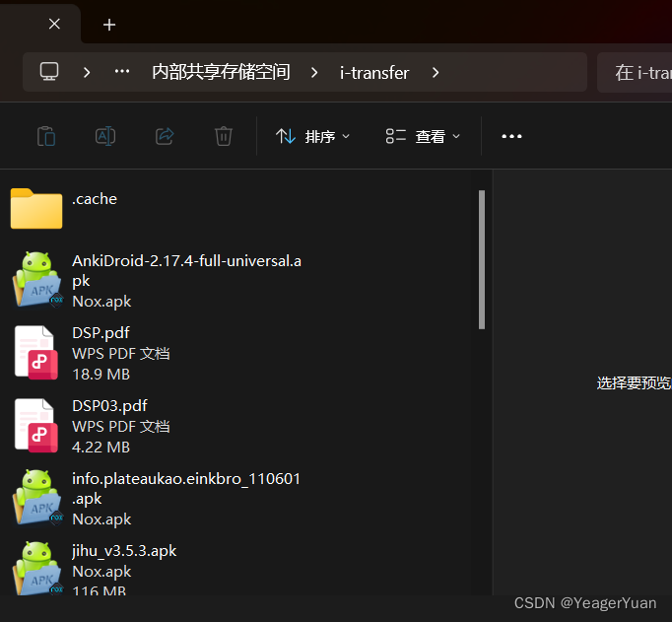Expand chevron after the monitor icon
This screenshot has height=622, width=672.
point(87,72)
